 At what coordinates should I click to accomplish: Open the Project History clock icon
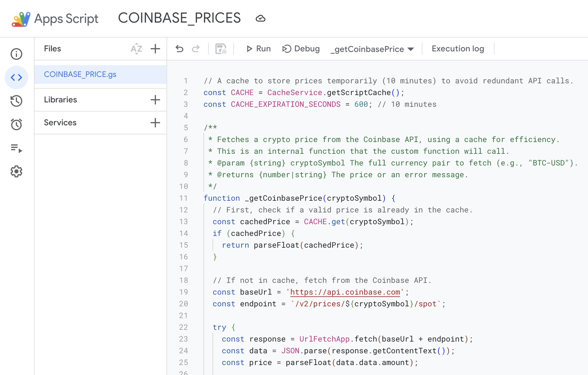[16, 101]
